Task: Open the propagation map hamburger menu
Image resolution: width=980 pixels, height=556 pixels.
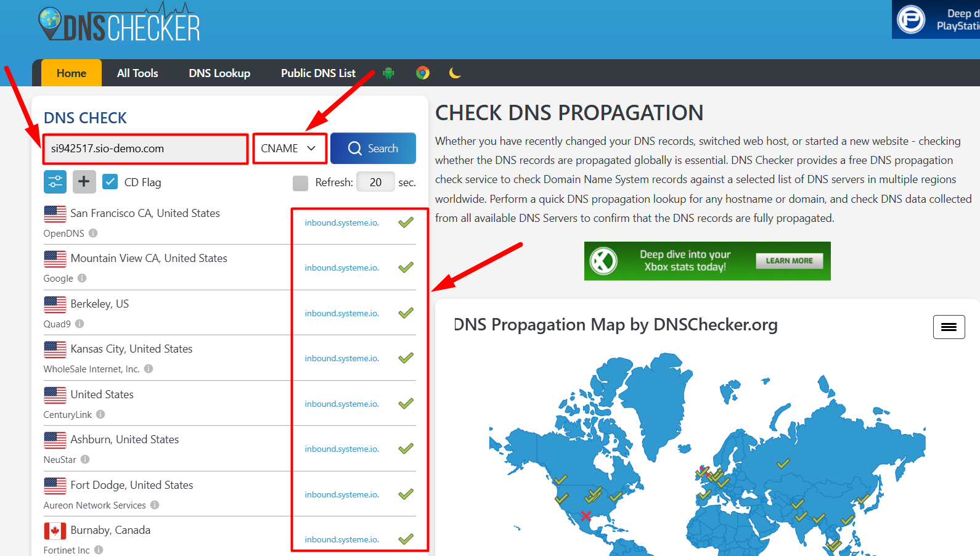Action: click(x=949, y=327)
